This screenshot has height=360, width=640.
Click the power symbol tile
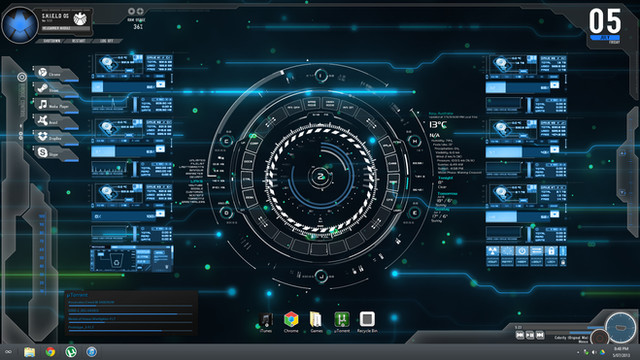pyautogui.click(x=522, y=251)
